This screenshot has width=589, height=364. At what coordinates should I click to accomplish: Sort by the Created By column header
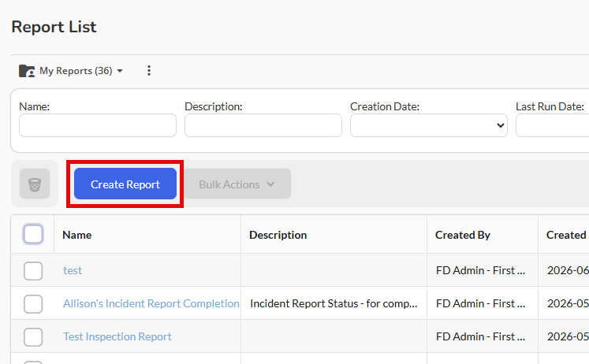(463, 235)
